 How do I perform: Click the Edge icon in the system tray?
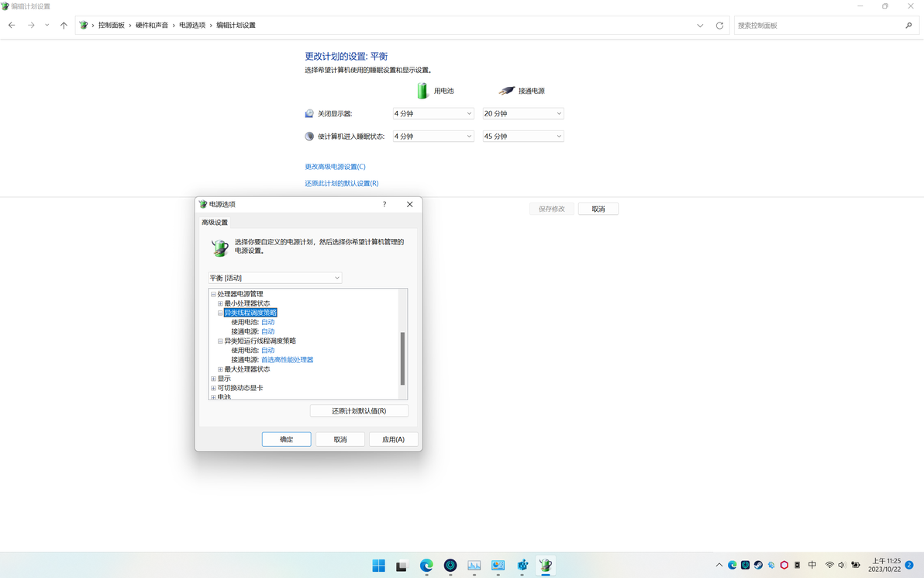[733, 565]
